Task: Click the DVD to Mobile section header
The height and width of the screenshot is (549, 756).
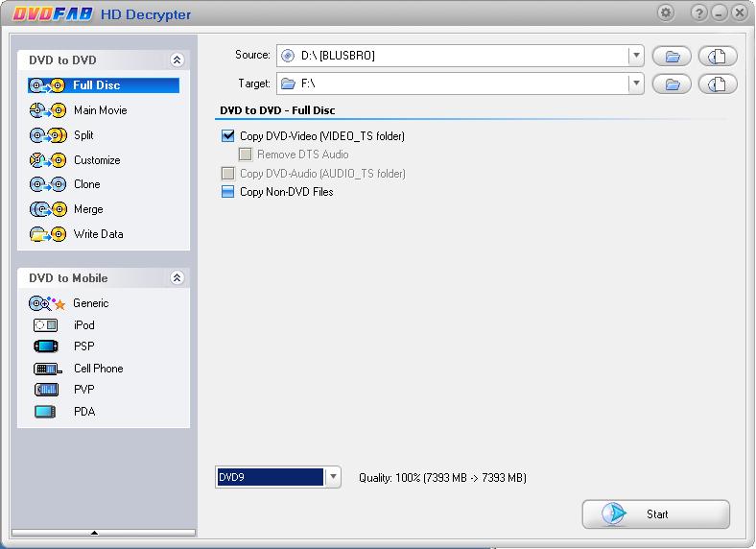Action: pos(104,278)
